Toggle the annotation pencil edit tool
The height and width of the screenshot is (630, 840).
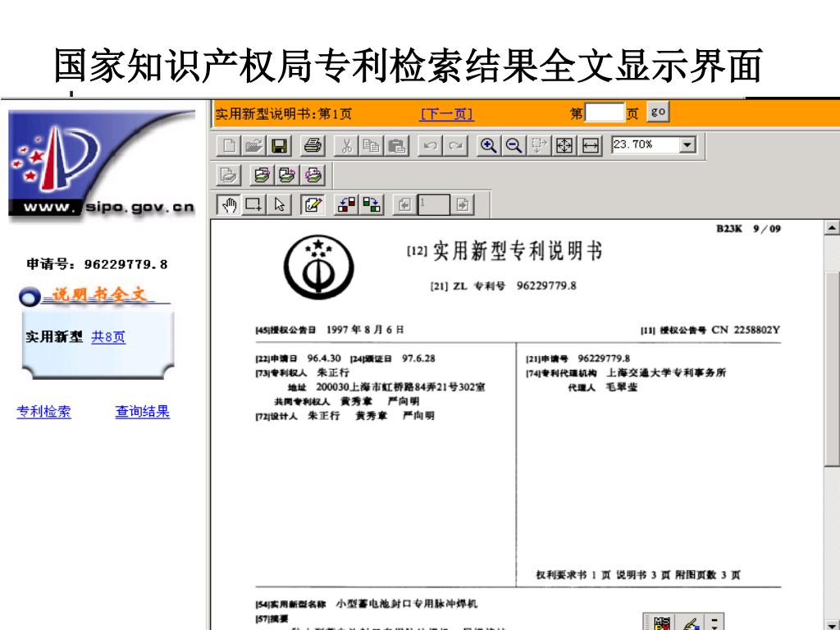(x=313, y=204)
